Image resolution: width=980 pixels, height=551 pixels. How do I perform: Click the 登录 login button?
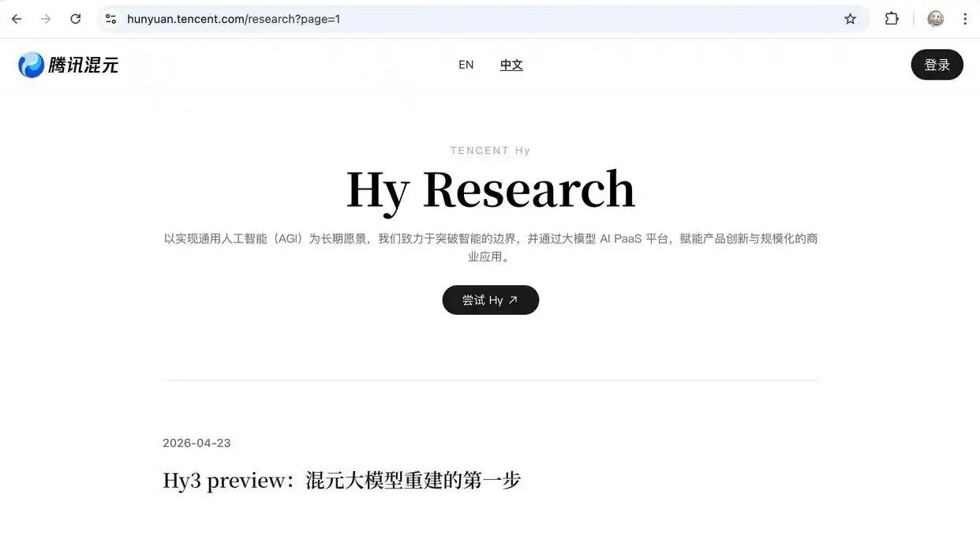click(937, 65)
